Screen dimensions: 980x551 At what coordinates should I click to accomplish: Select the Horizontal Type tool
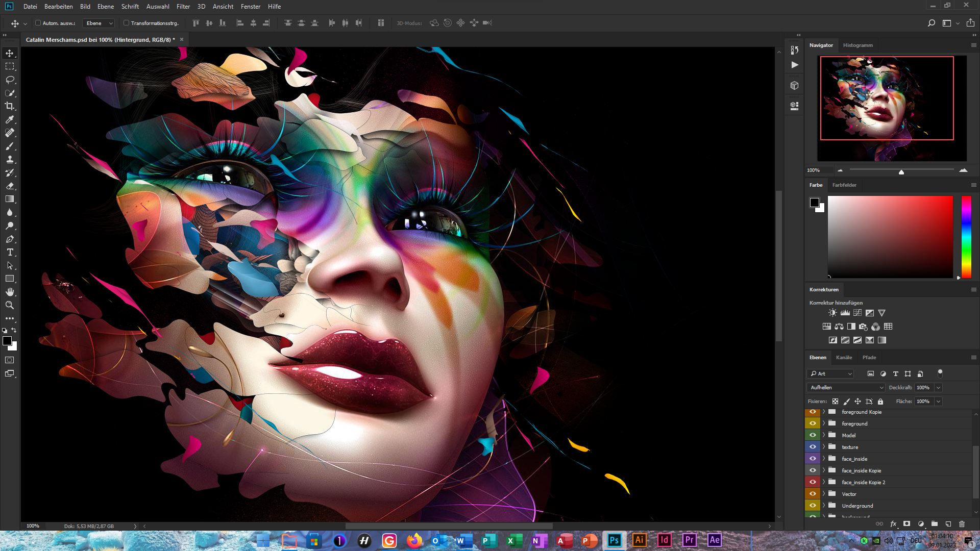click(x=10, y=252)
